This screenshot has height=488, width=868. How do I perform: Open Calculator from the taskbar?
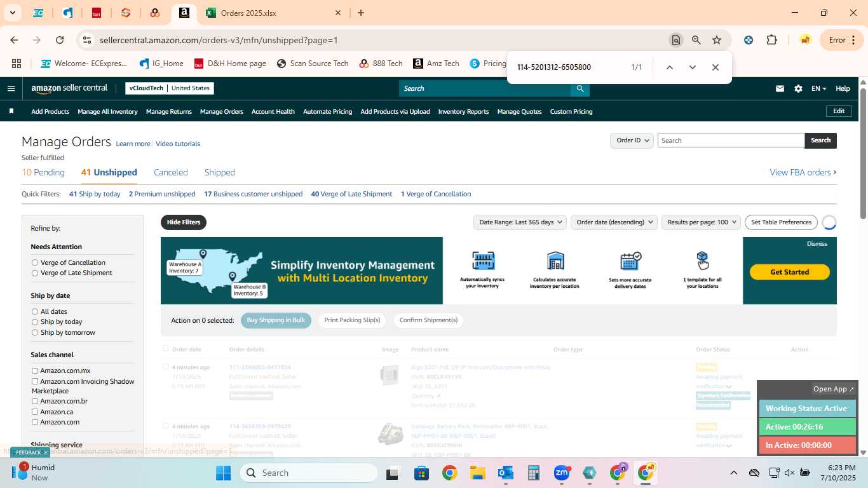tap(534, 473)
